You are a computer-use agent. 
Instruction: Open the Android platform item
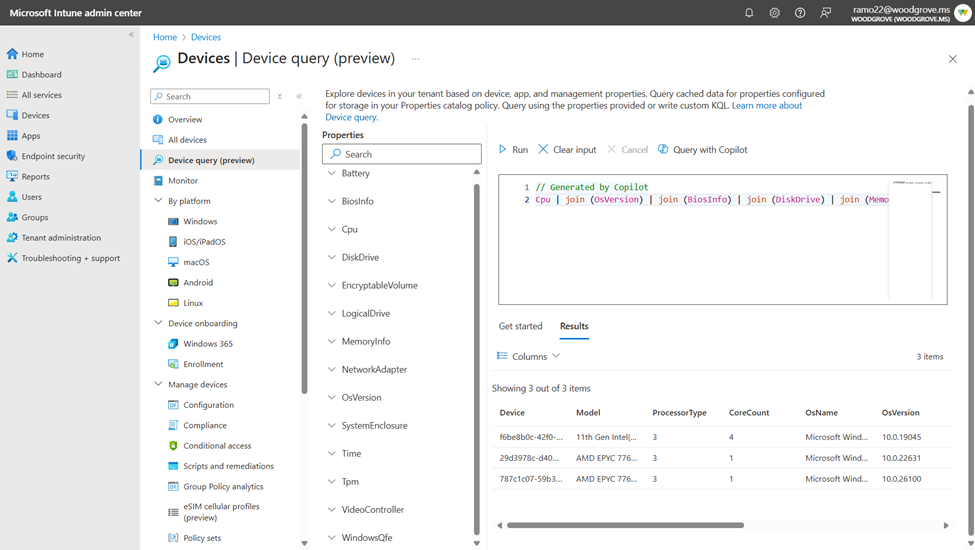click(198, 283)
